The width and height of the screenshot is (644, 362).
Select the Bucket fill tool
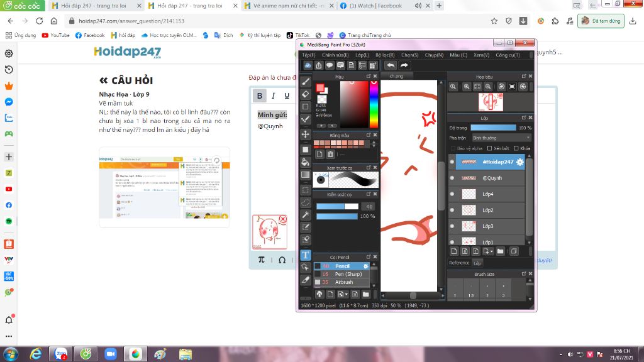[x=306, y=162]
